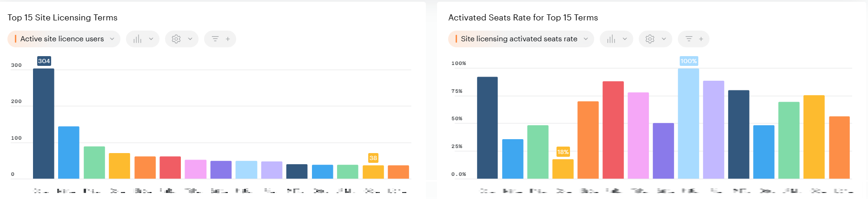Click plus icon to add filter in Activated Seats panel

(x=701, y=39)
